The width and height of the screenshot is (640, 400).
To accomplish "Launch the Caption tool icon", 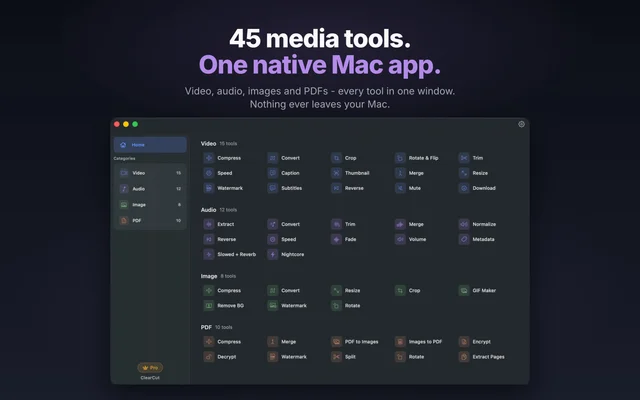I will click(273, 173).
